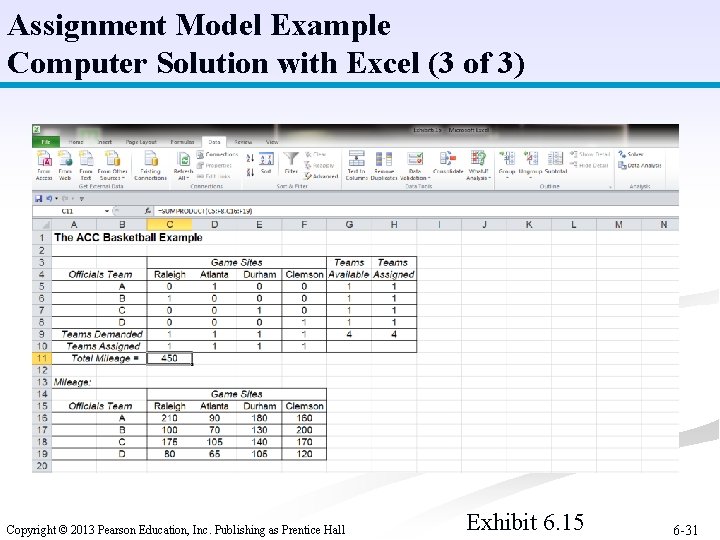The image size is (720, 540).
Task: Expand the Name Box dropdown arrow
Action: pos(107,211)
